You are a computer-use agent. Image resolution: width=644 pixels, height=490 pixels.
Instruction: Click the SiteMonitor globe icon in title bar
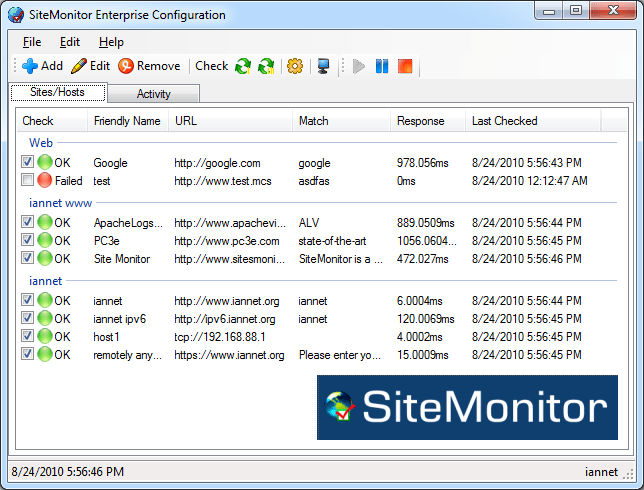pyautogui.click(x=16, y=15)
